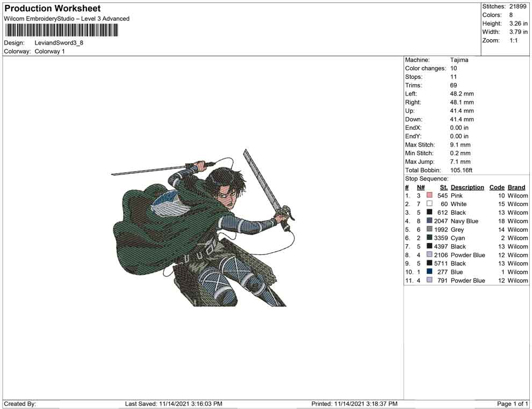This screenshot has width=532, height=409.
Task: Select the Wilcom EmbroideryStudio Level 3 Advanced text
Action: [x=67, y=19]
